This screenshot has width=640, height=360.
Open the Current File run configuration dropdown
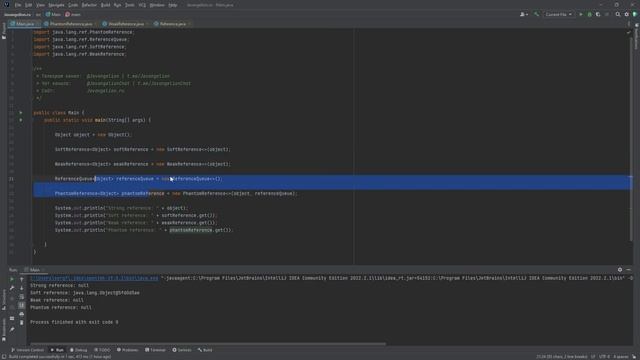pos(558,14)
